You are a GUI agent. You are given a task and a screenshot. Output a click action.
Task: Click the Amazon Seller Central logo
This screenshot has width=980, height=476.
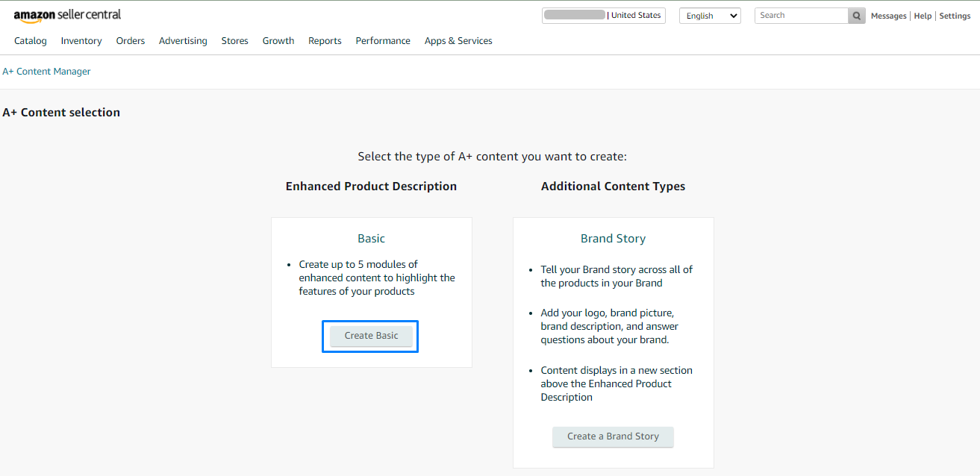tap(67, 16)
